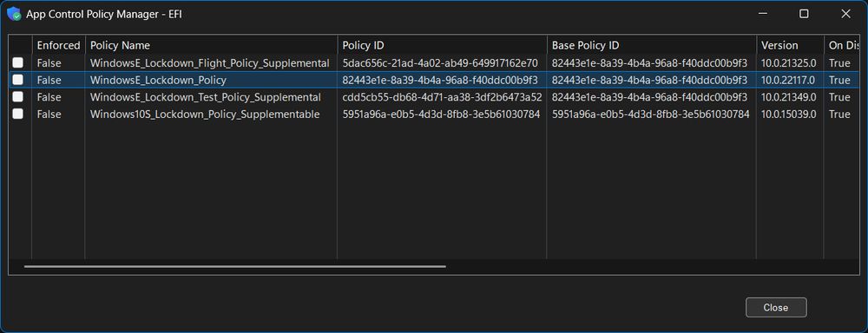
Task: Click the Version column header
Action: [x=790, y=45]
